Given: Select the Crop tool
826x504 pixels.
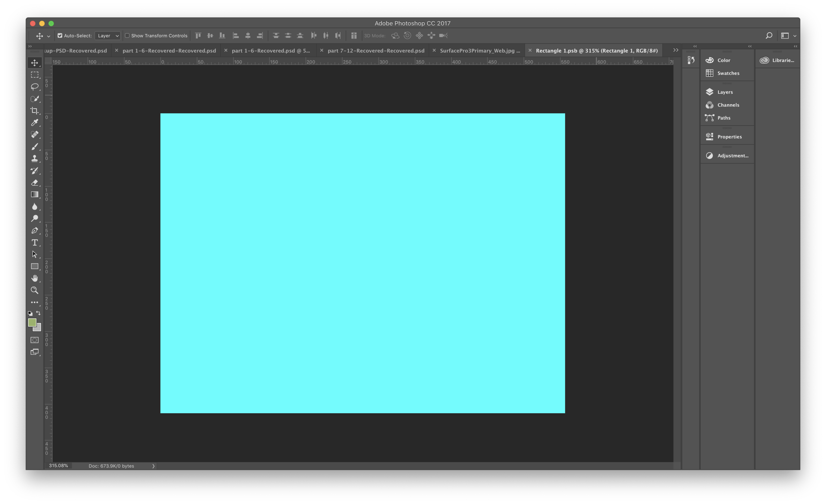Looking at the screenshot, I should pos(35,111).
